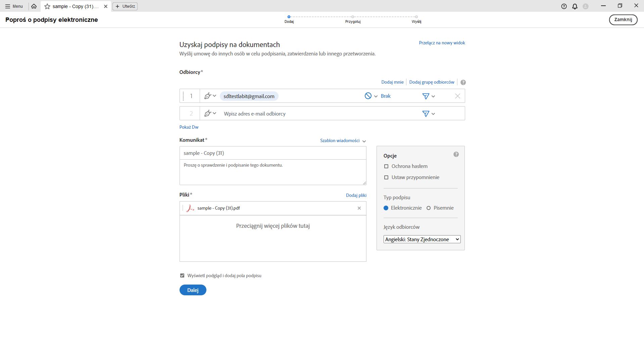The height and width of the screenshot is (341, 644).
Task: Open the user profile avatar icon
Action: tap(586, 6)
